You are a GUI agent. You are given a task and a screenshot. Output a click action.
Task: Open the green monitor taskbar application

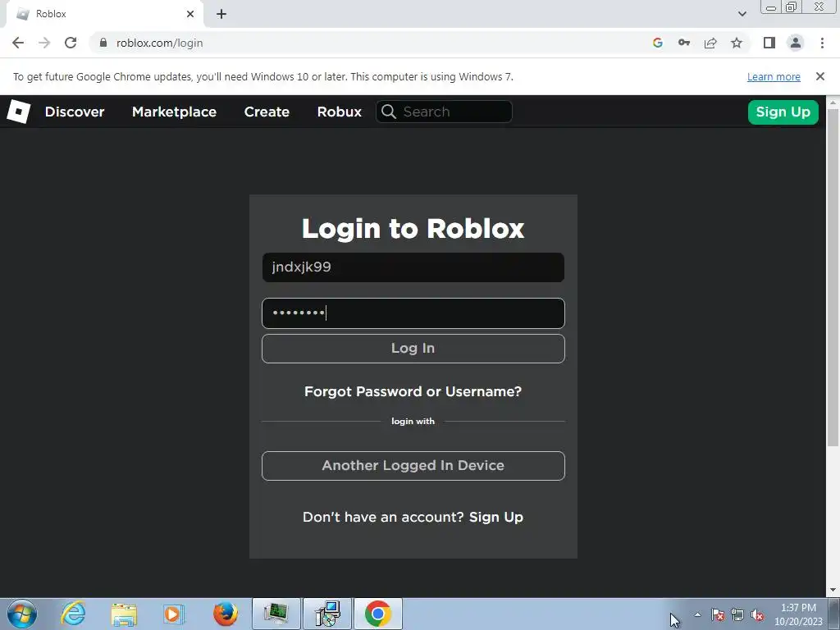[276, 614]
